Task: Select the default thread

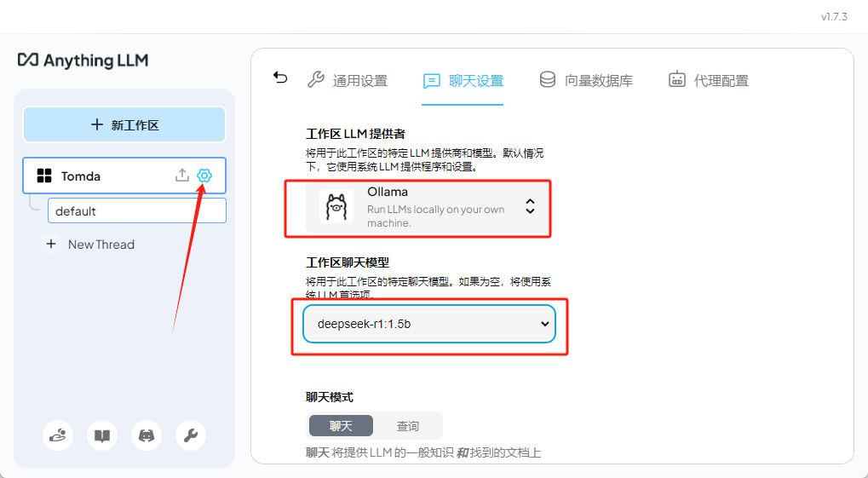Action: click(136, 211)
